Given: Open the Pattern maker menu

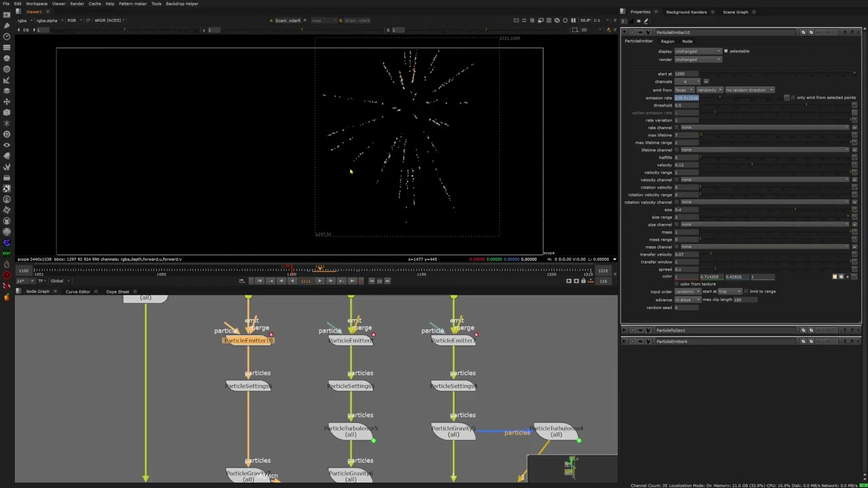Looking at the screenshot, I should click(x=133, y=3).
